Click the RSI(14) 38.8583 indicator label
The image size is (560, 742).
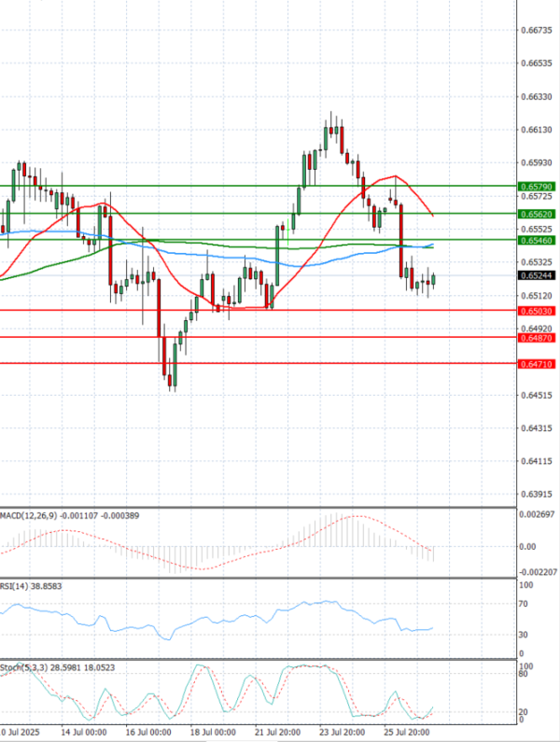31,586
